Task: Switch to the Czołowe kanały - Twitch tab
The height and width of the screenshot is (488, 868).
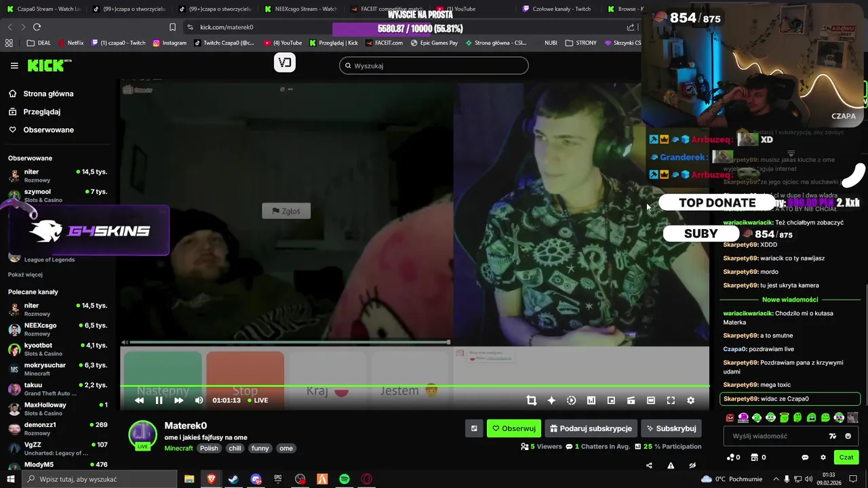Action: point(557,9)
